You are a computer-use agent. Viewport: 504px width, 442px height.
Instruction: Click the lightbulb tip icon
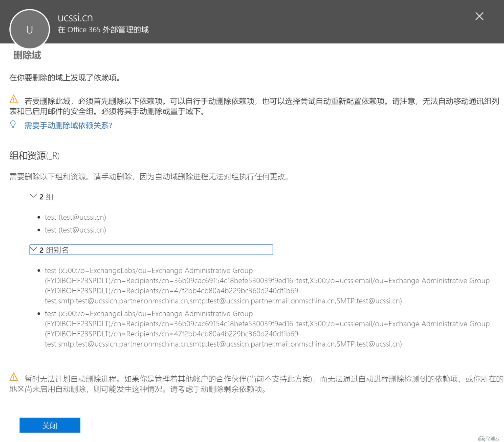(x=13, y=124)
